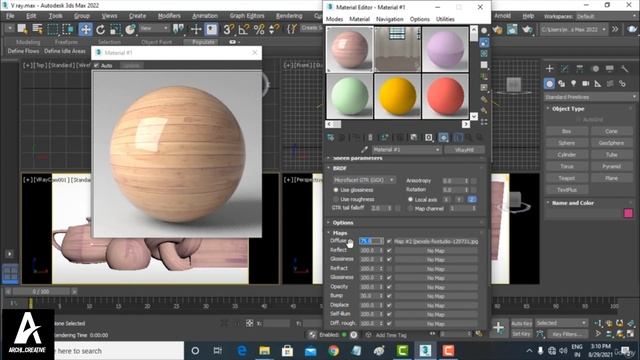Image resolution: width=640 pixels, height=360 pixels.
Task: Toggle the Material Editor background icon
Action: (484, 53)
